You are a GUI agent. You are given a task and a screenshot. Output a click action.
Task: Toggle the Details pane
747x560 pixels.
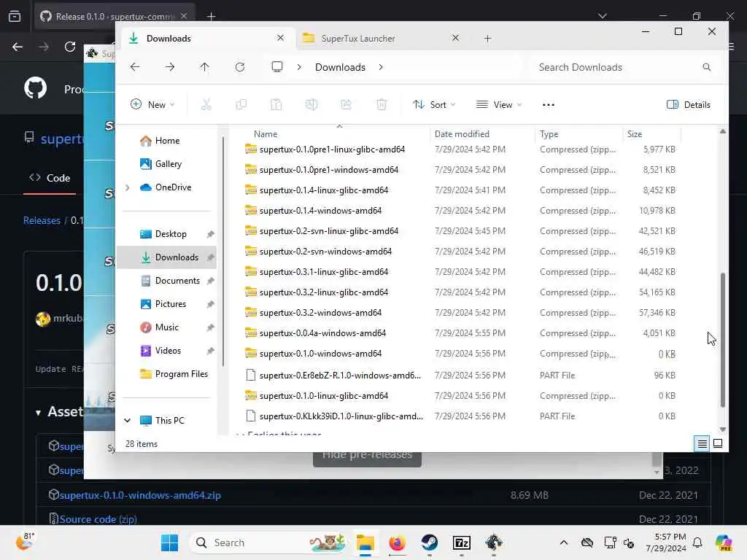point(689,105)
